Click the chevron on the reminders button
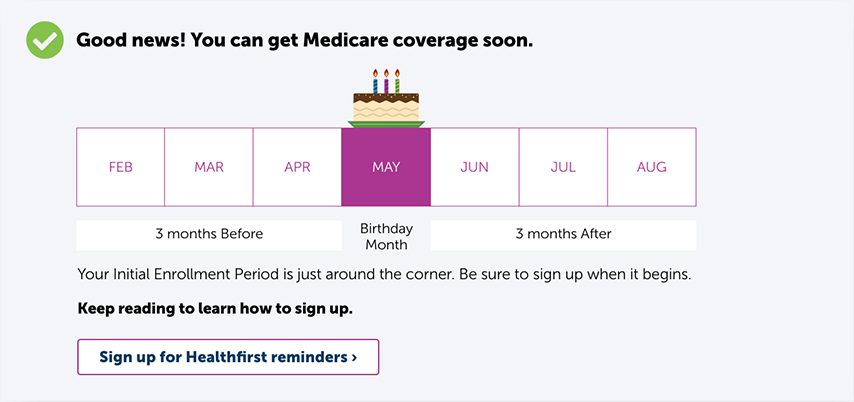This screenshot has width=854, height=402. 354,357
